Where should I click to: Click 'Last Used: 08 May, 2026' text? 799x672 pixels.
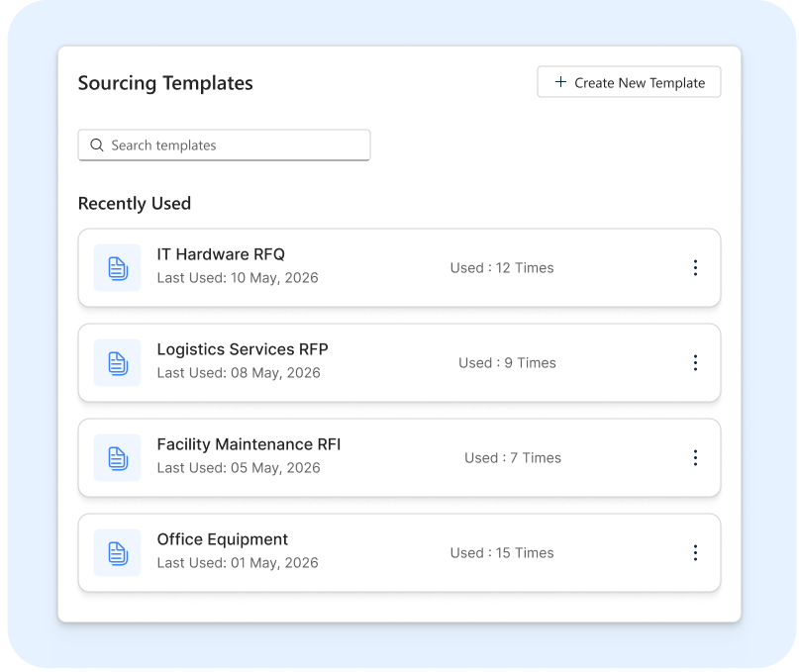(x=239, y=373)
